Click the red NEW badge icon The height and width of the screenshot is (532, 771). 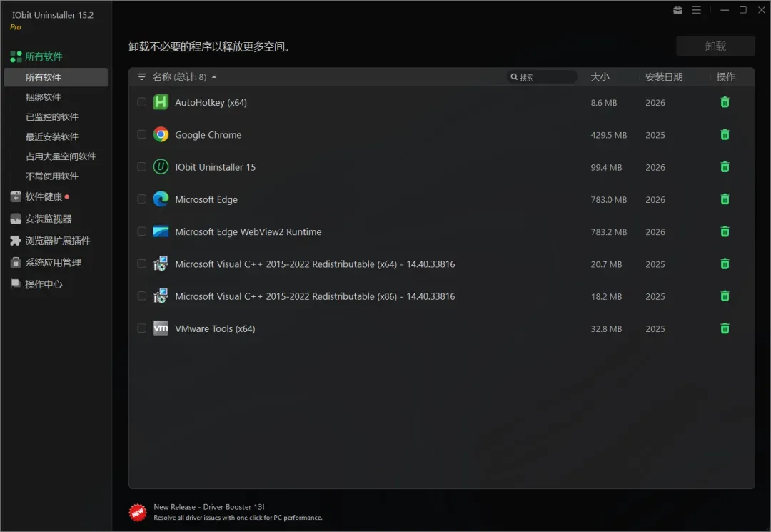pyautogui.click(x=138, y=512)
